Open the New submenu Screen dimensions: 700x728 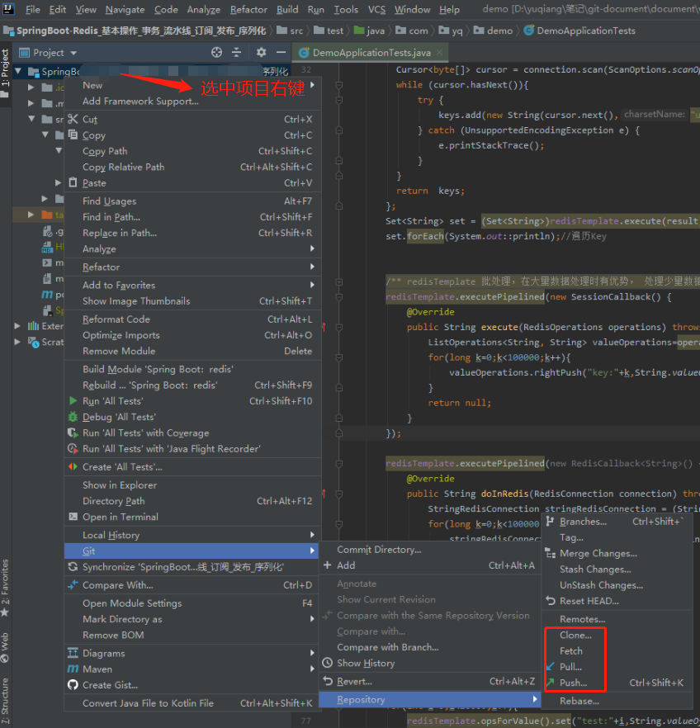pos(192,85)
